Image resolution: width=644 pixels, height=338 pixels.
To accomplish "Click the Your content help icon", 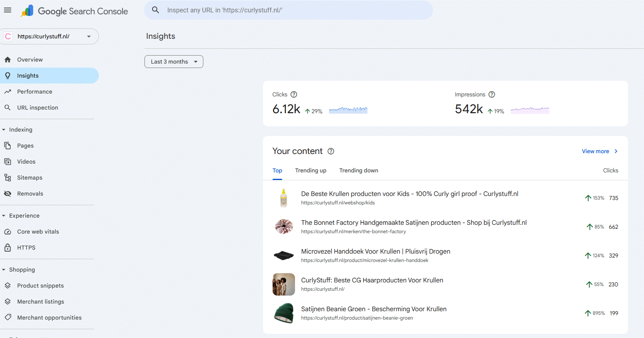I will pyautogui.click(x=331, y=151).
